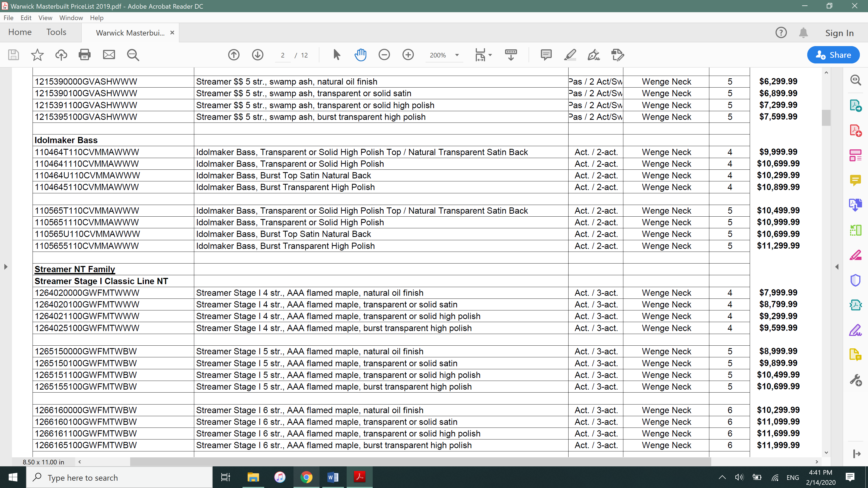Choose the selection arrow tool
The height and width of the screenshot is (488, 868).
(336, 54)
